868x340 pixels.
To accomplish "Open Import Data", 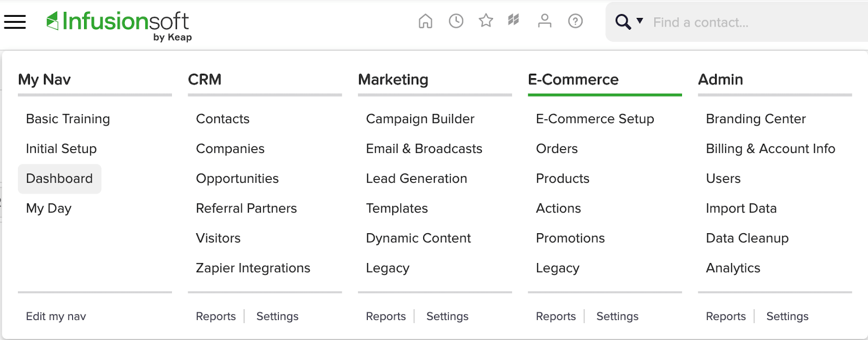I will tap(741, 208).
